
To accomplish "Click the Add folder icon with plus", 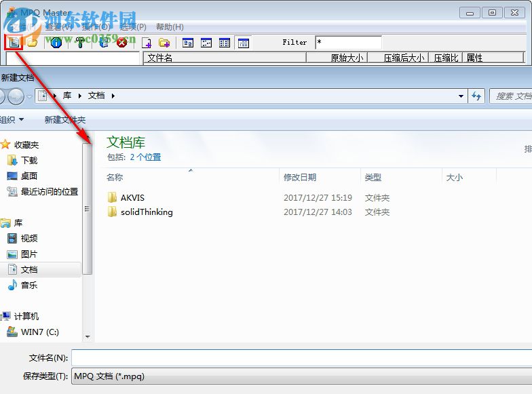I will pyautogui.click(x=164, y=43).
